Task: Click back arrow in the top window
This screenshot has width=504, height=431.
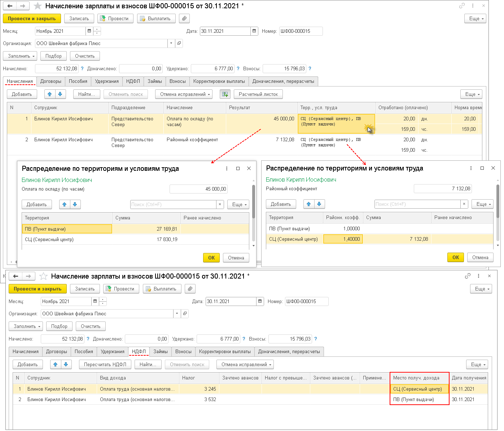Action: pos(10,6)
